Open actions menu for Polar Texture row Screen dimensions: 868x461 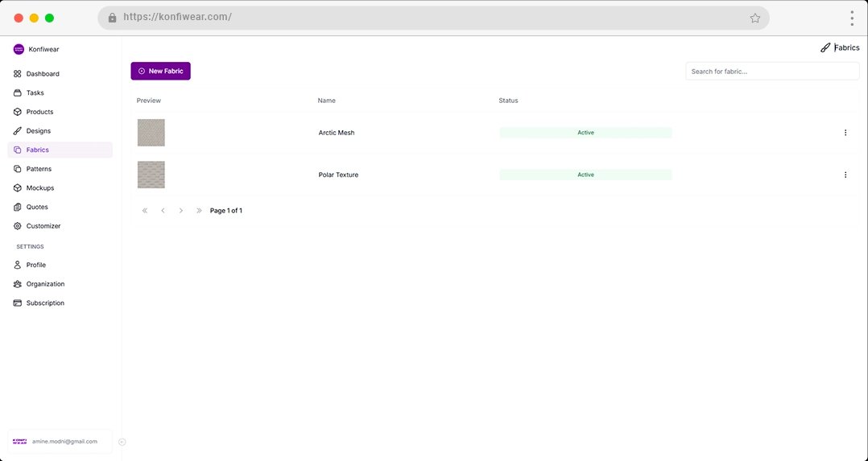(x=845, y=175)
